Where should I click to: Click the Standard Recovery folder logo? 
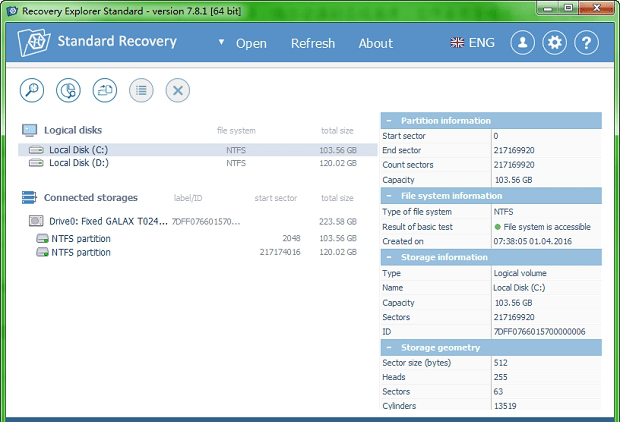(x=34, y=42)
